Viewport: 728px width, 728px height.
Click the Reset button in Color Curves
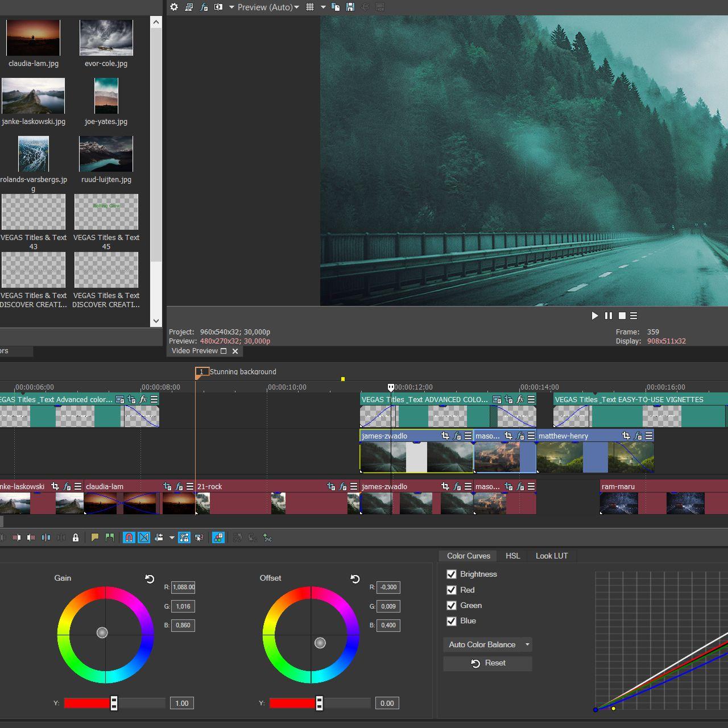coord(487,663)
